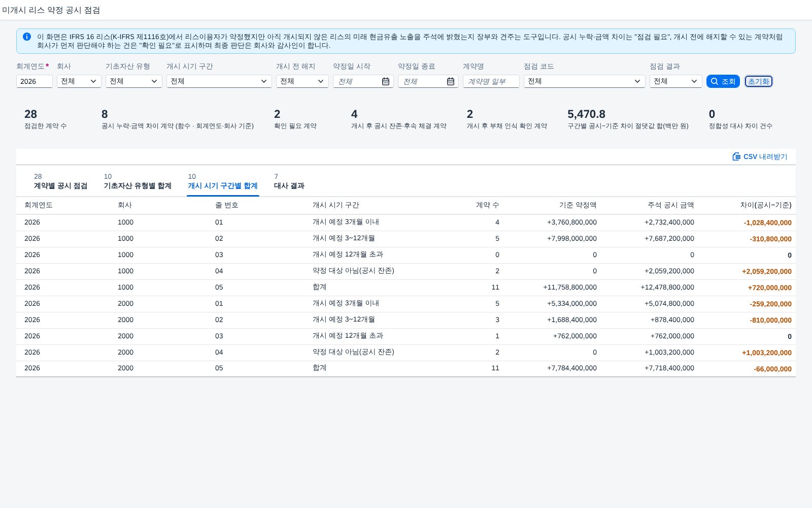812x508 pixels.
Task: Click the amount +5,334,000,000
Action: (572, 303)
